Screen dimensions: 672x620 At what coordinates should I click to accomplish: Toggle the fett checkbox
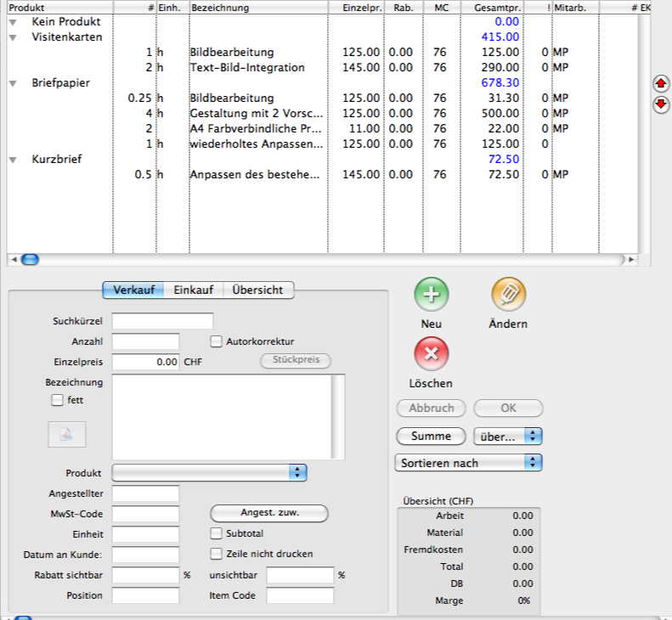(x=58, y=399)
